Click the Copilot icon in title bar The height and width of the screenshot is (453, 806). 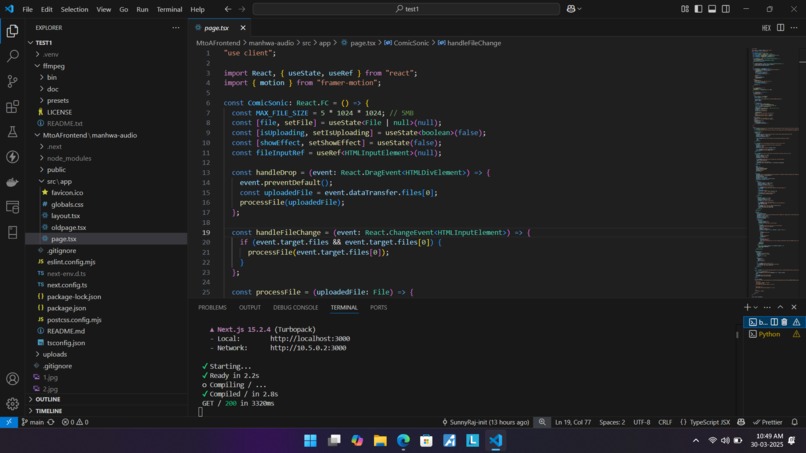pyautogui.click(x=571, y=9)
